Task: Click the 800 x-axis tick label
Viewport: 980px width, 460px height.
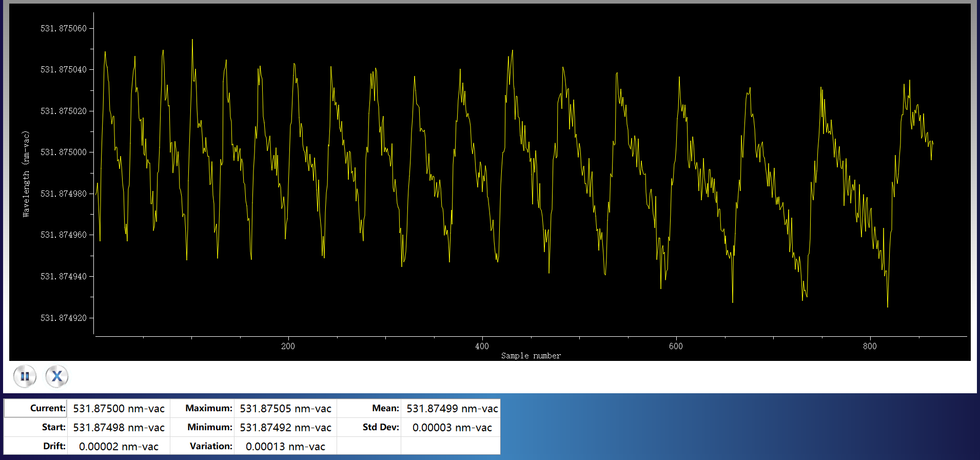Action: pos(870,346)
